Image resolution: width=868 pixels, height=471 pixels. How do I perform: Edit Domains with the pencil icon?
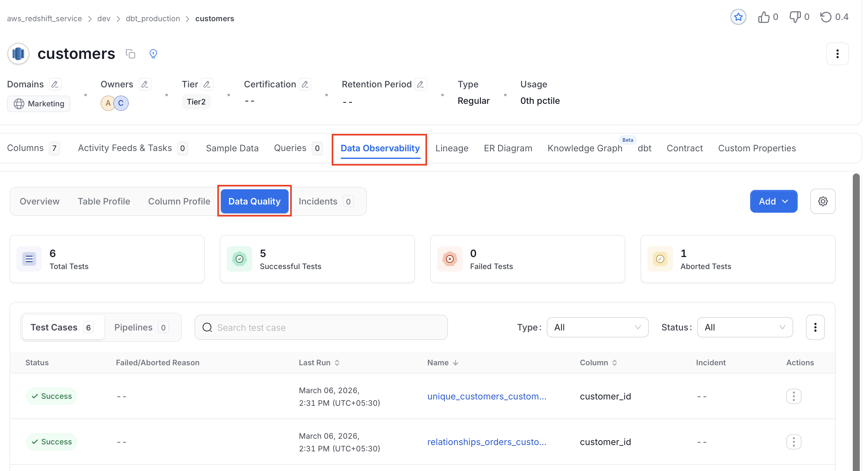click(55, 84)
